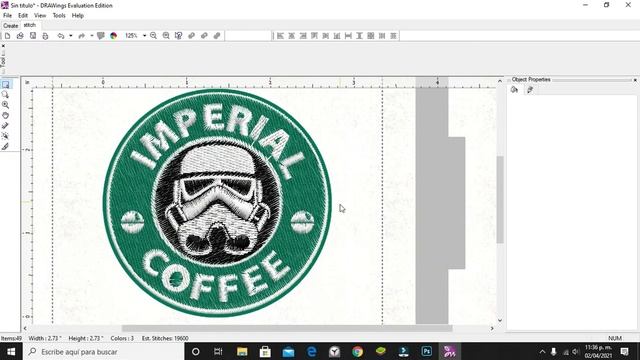Open the redo history dropdown arrow
The height and width of the screenshot is (360, 640).
[x=92, y=36]
